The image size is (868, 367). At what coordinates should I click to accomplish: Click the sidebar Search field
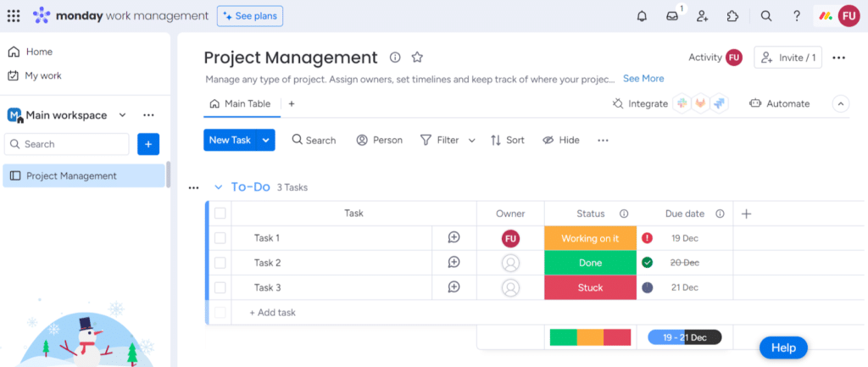click(x=66, y=144)
